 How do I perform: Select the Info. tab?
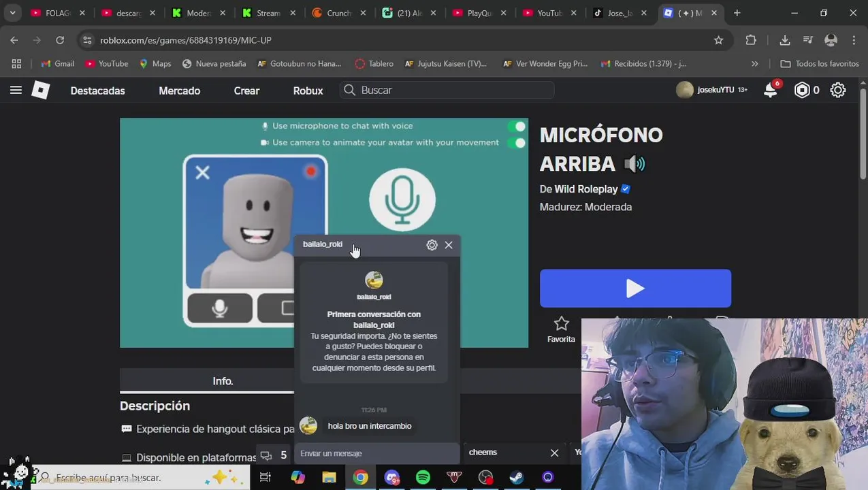[223, 381]
